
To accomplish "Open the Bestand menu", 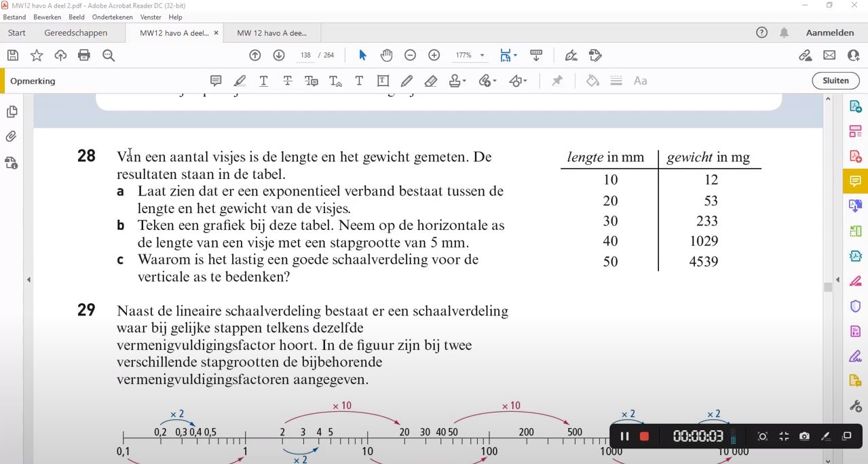I will coord(14,17).
